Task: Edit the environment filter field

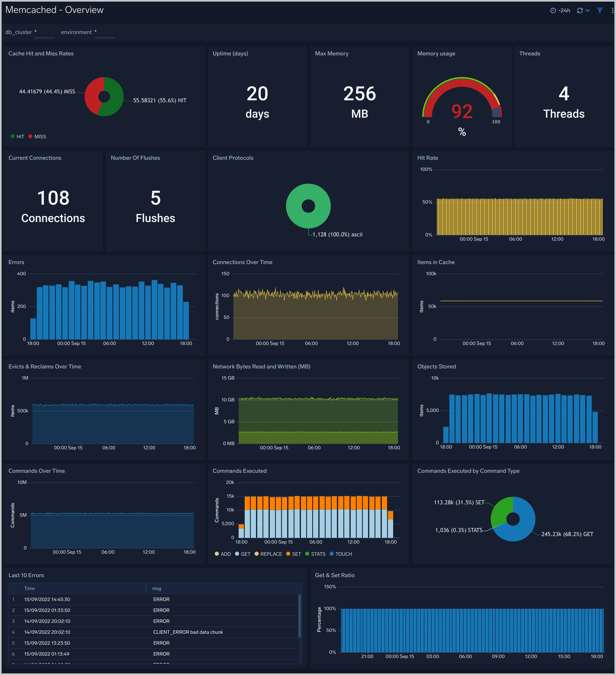Action: (x=104, y=33)
